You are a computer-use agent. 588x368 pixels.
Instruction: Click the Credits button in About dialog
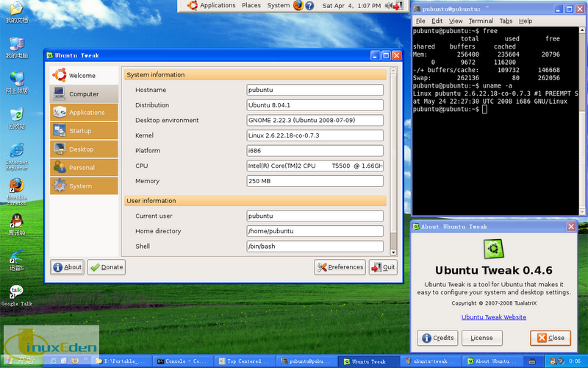(437, 338)
